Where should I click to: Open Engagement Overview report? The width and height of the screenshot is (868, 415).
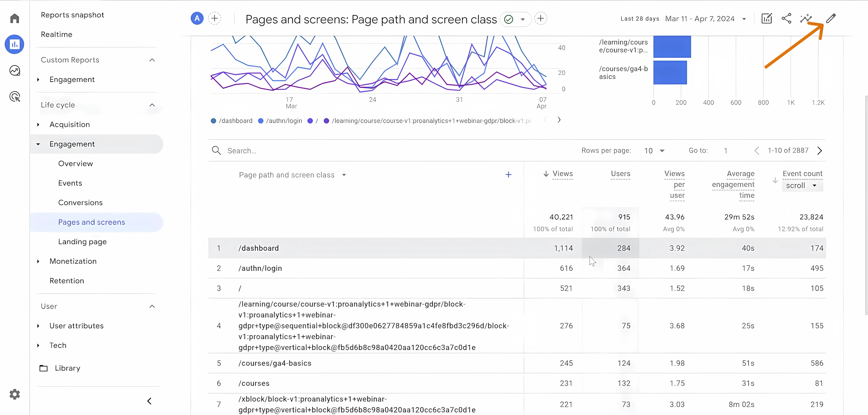(x=75, y=164)
